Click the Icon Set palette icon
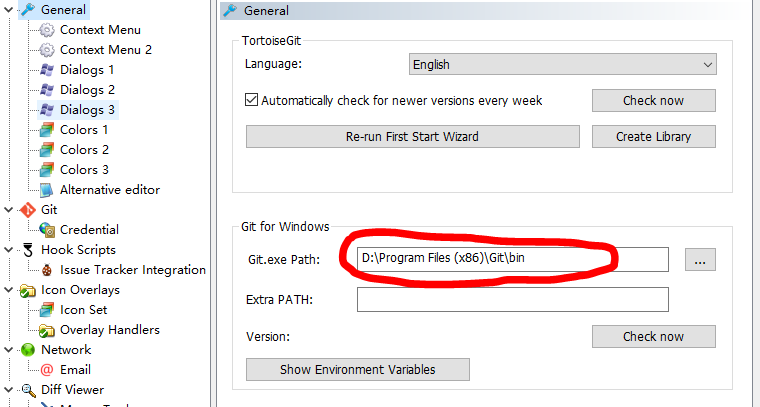Image resolution: width=760 pixels, height=407 pixels. pyautogui.click(x=47, y=310)
